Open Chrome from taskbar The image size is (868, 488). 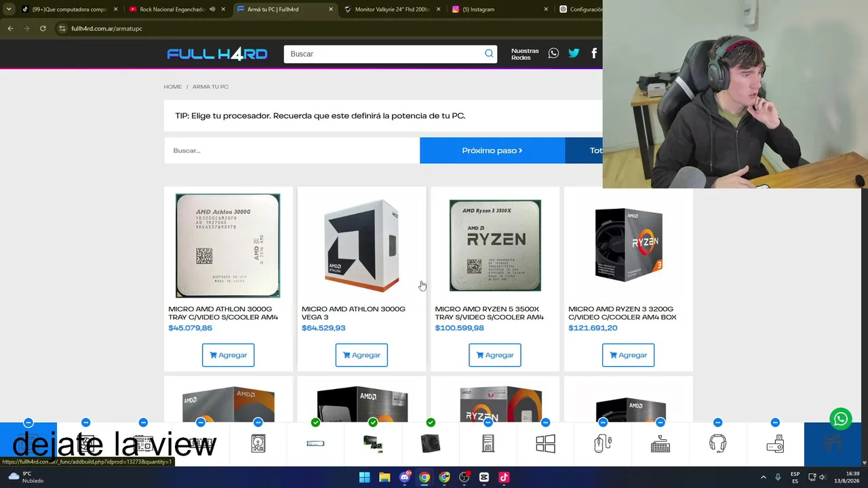coord(425,477)
